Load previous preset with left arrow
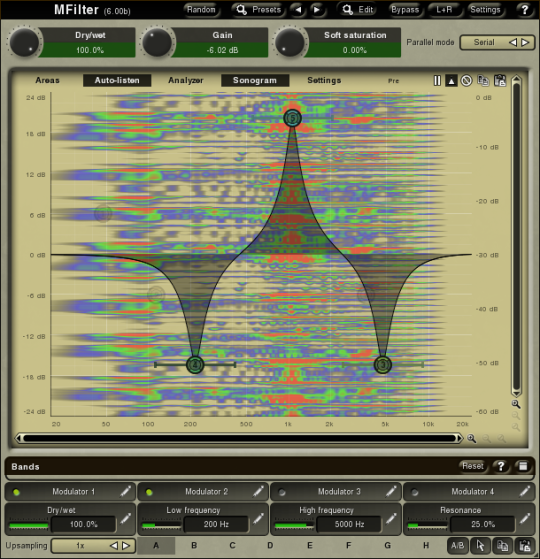 pos(298,10)
